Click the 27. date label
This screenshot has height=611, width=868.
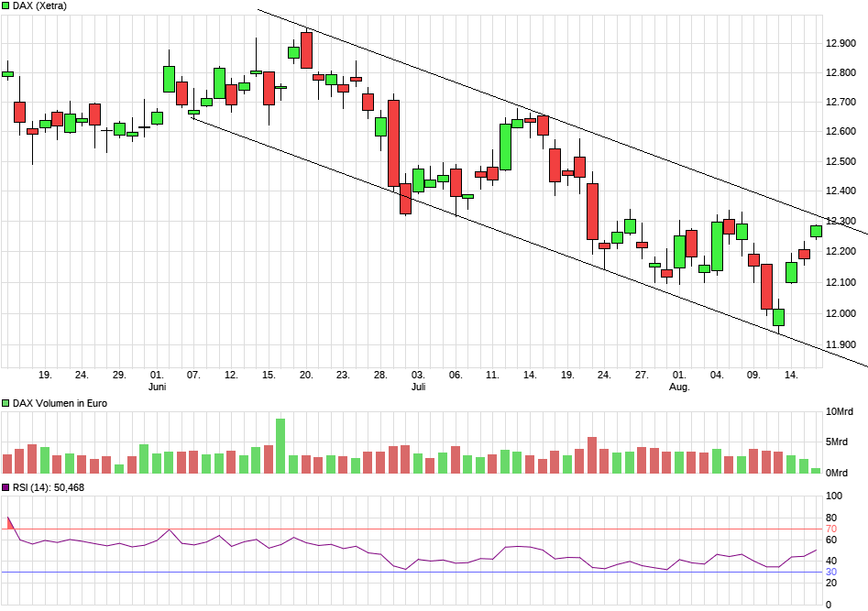[642, 375]
